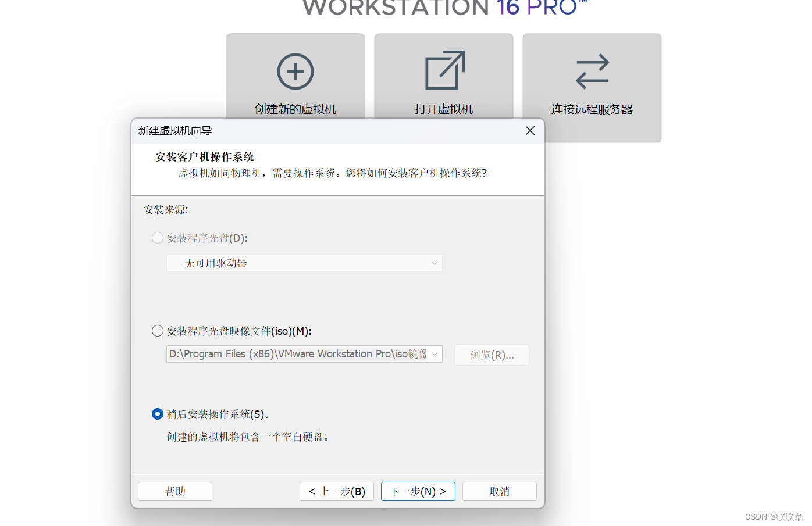
Task: Click the 创建的虚拟机将包含一个空白硬盘 note
Action: 249,437
